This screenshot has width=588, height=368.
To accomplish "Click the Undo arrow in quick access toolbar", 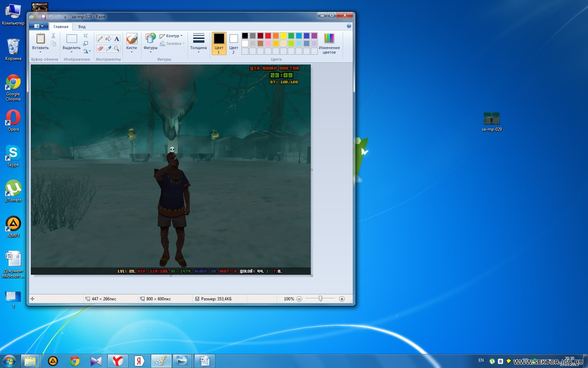I will tap(51, 17).
